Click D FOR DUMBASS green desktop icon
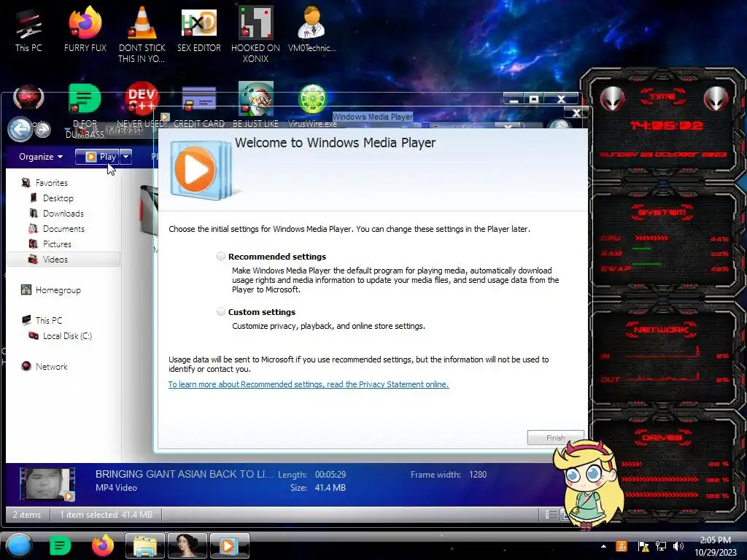Viewport: 747px width, 560px height. click(x=85, y=111)
